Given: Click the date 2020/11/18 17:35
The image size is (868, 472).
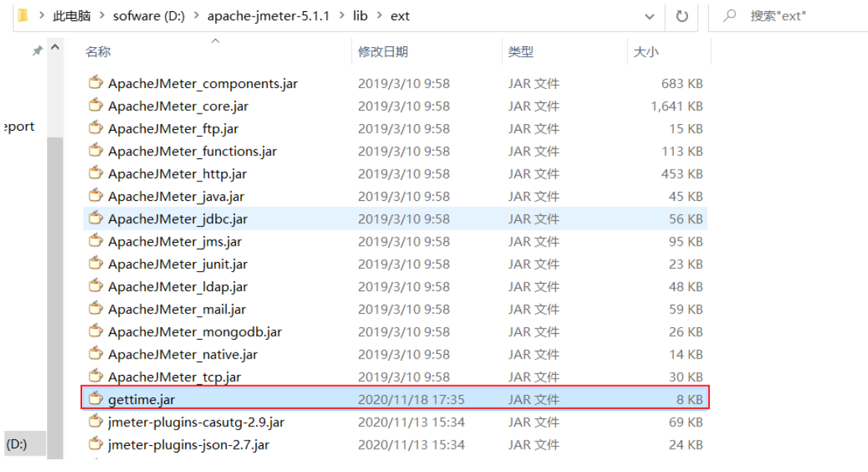Looking at the screenshot, I should [x=411, y=400].
